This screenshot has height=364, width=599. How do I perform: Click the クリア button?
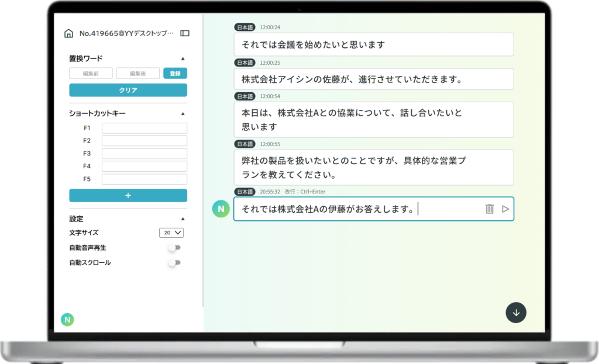pyautogui.click(x=128, y=90)
